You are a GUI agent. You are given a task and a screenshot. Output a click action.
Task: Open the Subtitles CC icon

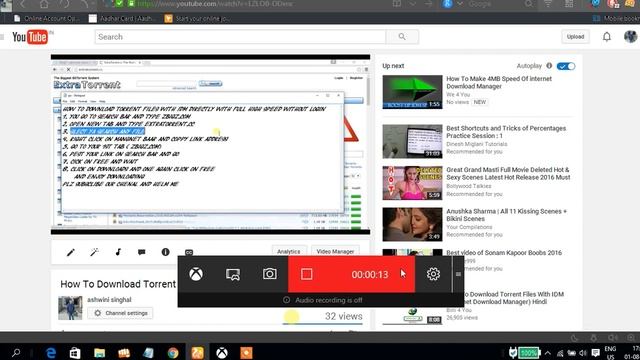(189, 253)
